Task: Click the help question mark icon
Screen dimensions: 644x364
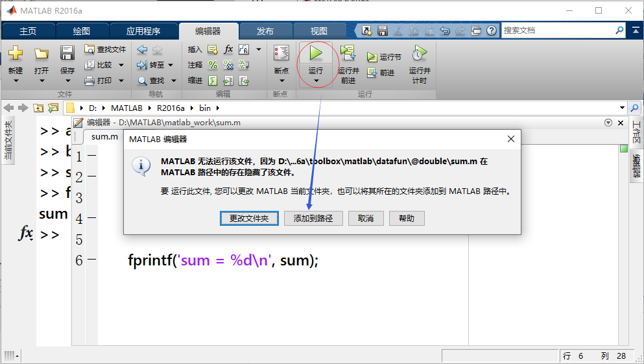Action: [x=491, y=30]
